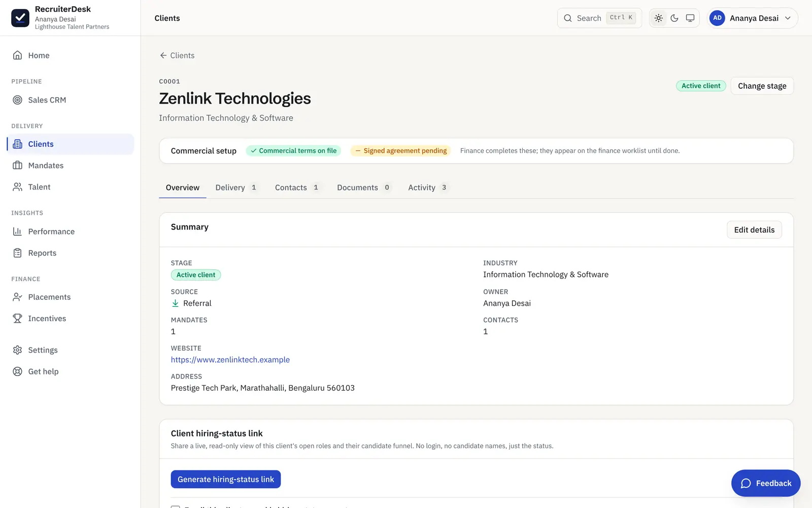Click the Signed agreement pending badge
The image size is (812, 508).
400,151
